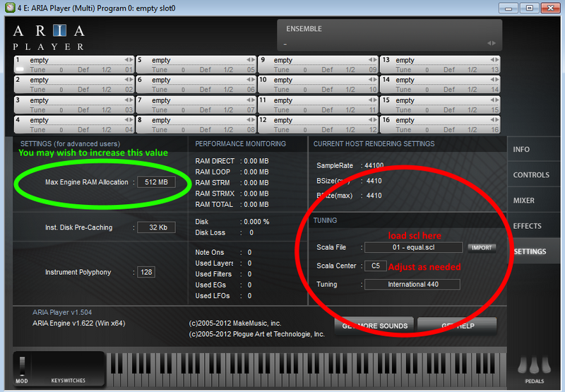The image size is (565, 392).
Task: Open the Def output selector on slot 4
Action: click(x=83, y=129)
